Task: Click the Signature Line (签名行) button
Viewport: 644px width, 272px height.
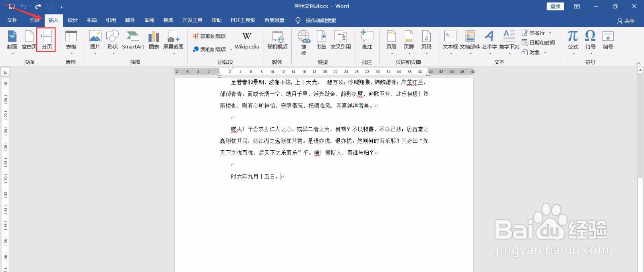Action: pos(534,33)
